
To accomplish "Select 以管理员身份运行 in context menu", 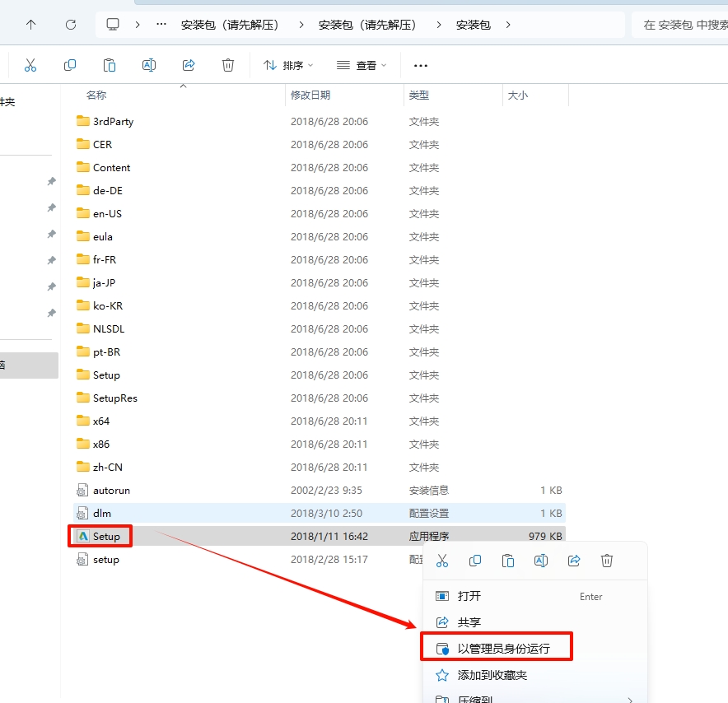I will [x=502, y=649].
